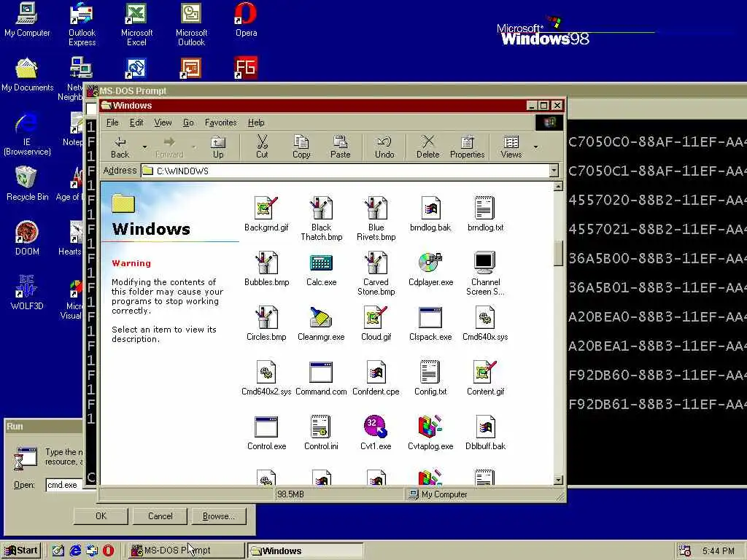This screenshot has width=747, height=560.
Task: Switch to MS-DOS Prompt taskbar button
Action: (186, 551)
